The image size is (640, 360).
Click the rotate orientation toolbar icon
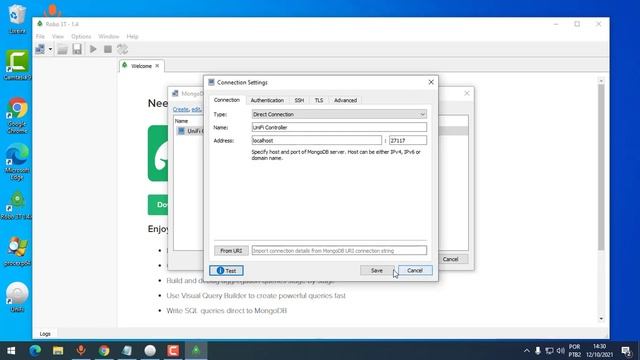pyautogui.click(x=122, y=49)
